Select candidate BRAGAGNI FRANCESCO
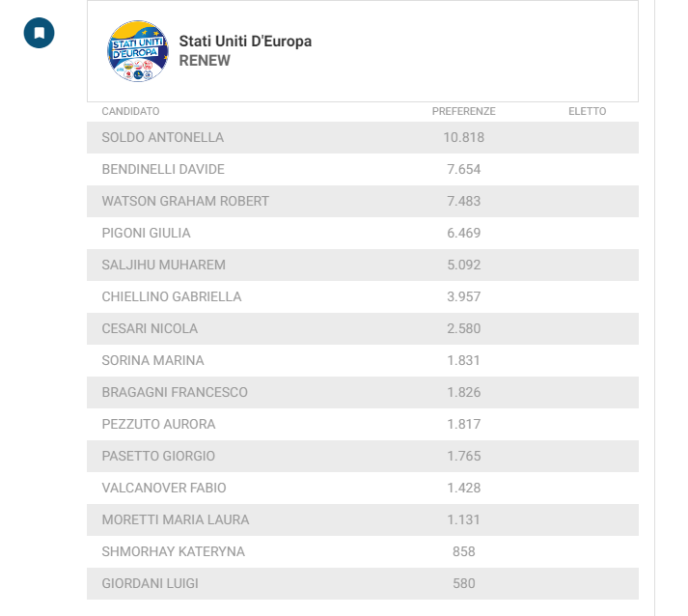 click(175, 393)
